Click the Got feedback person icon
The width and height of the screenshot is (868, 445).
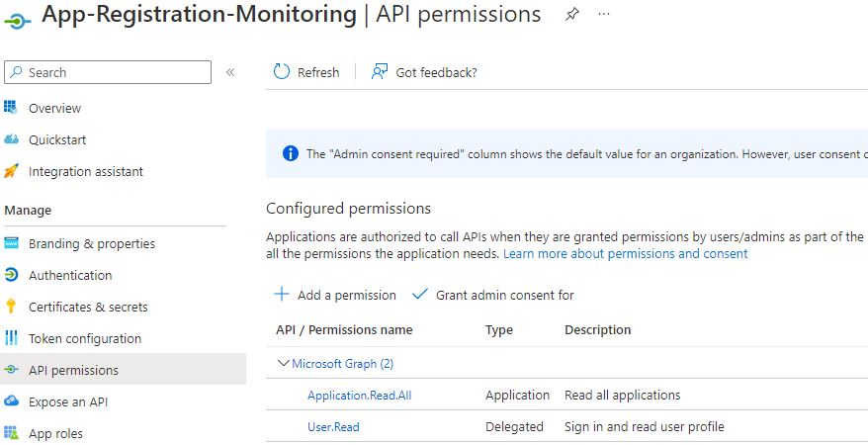(x=380, y=72)
